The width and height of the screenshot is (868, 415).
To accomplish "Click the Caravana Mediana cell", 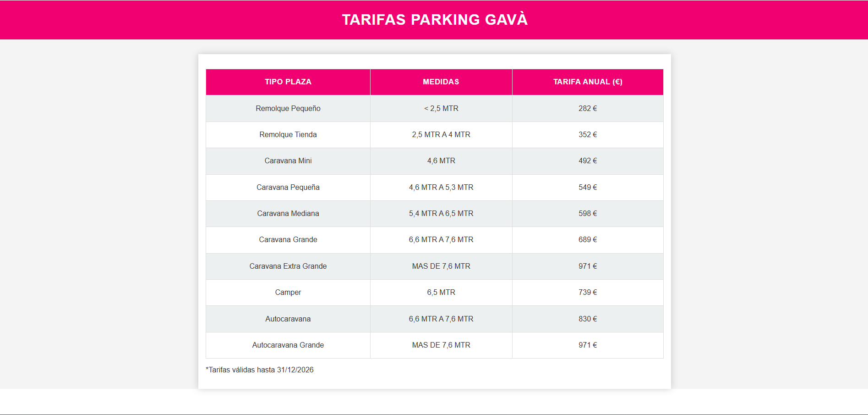I will click(288, 214).
